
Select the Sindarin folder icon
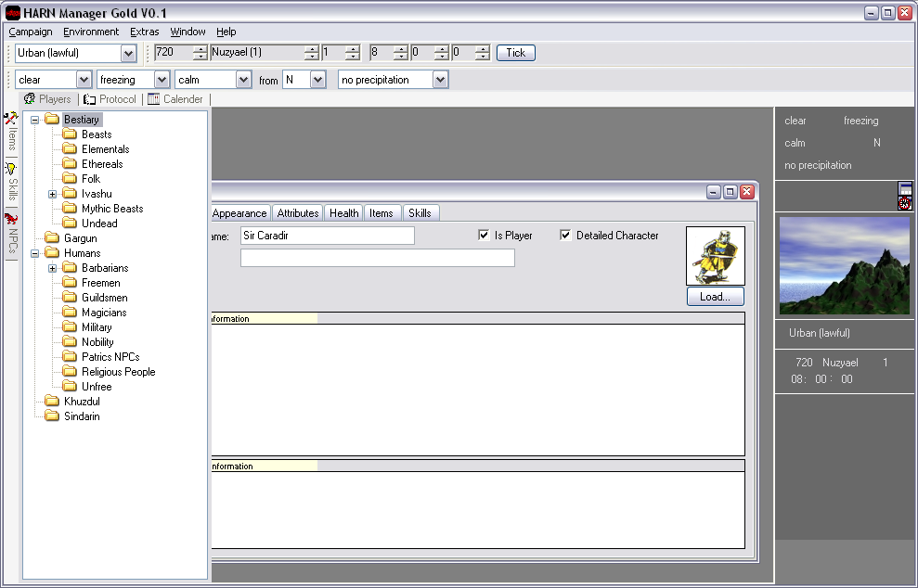(52, 416)
